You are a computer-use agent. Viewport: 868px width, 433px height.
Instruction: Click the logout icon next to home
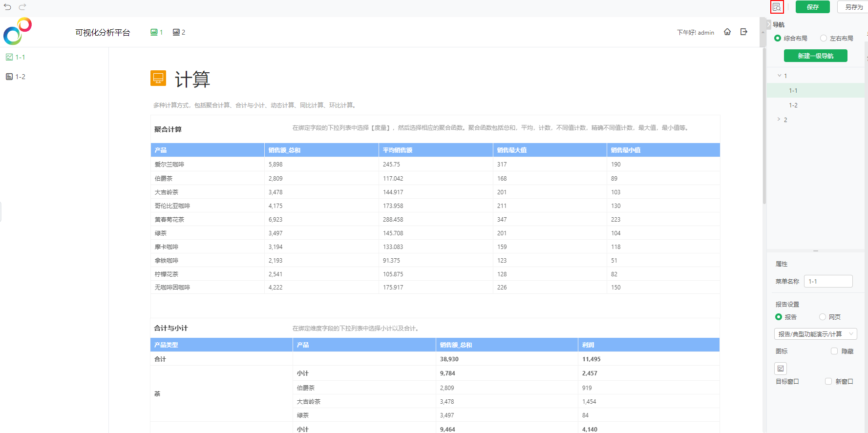point(744,32)
